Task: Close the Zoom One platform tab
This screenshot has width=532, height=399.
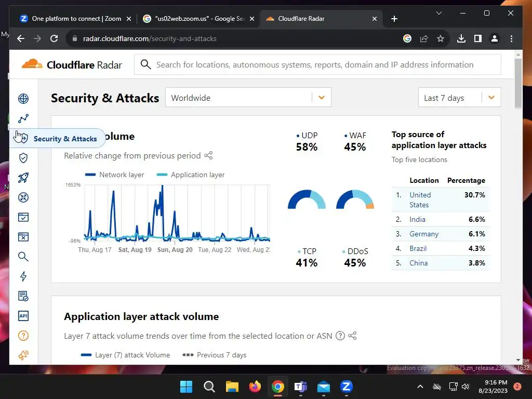Action: (129, 19)
